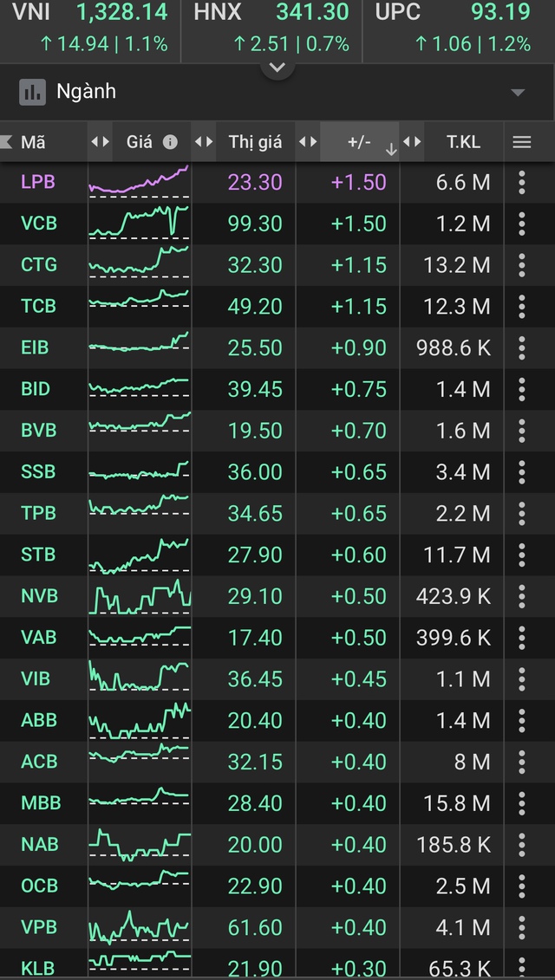Screen dimensions: 555x980
Task: Open the three-dot menu for LPB
Action: [521, 182]
